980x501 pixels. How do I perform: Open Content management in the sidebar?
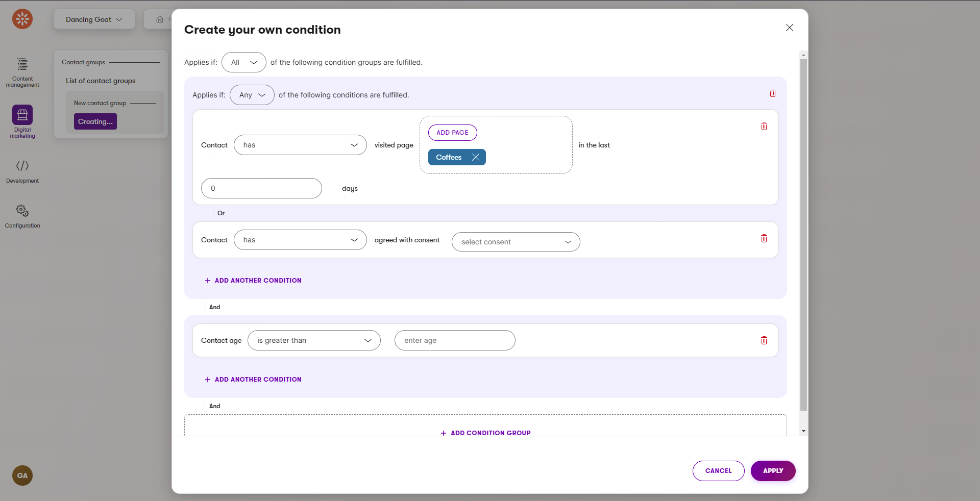pos(22,72)
